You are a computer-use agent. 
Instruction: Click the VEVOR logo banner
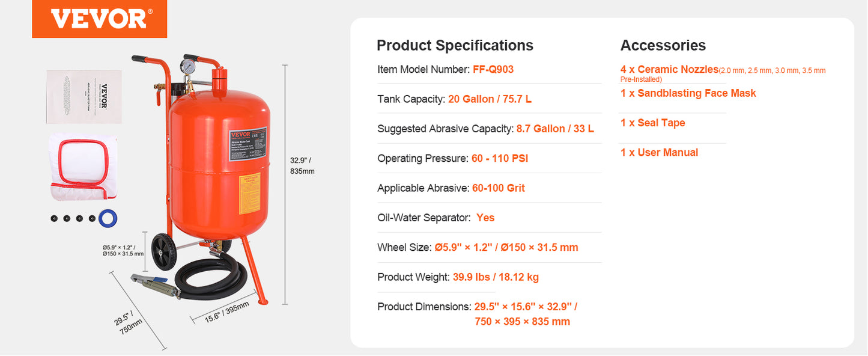99,19
